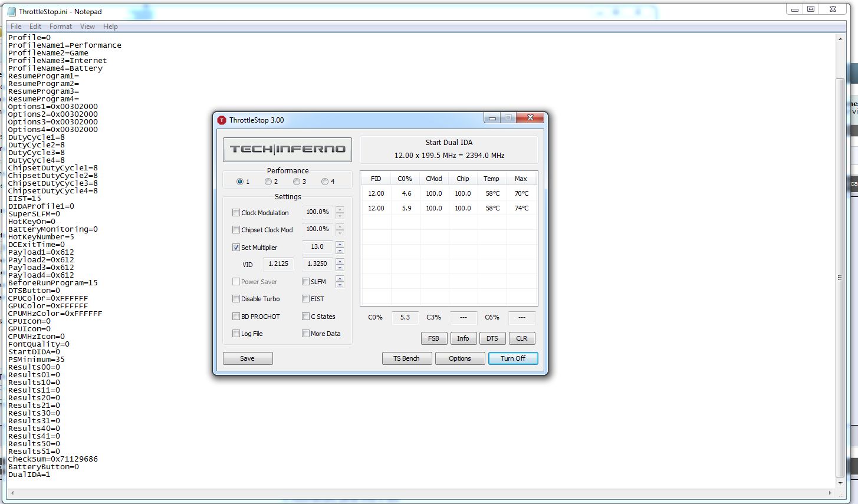Launch the TS Bench benchmark
Screen dimensions: 858x504
click(x=407, y=358)
